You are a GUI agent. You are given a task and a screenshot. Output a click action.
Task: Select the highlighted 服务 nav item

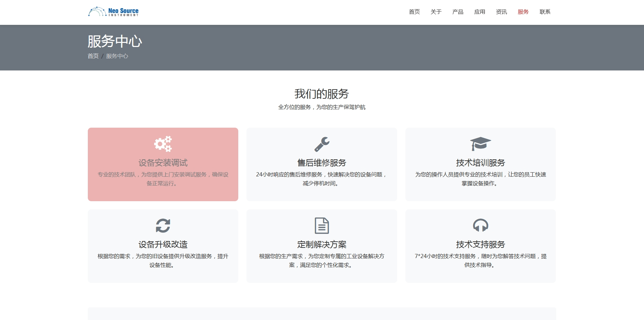pos(523,12)
